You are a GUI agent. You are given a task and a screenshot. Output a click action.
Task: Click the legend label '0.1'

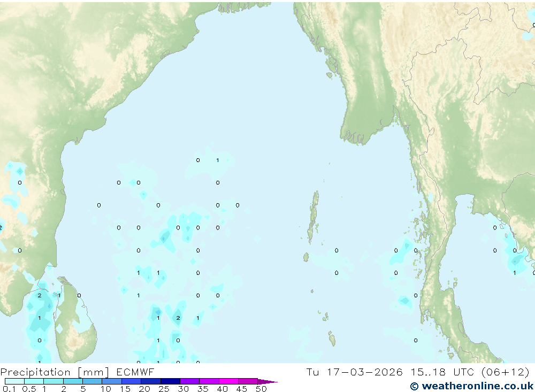[x=9, y=389]
